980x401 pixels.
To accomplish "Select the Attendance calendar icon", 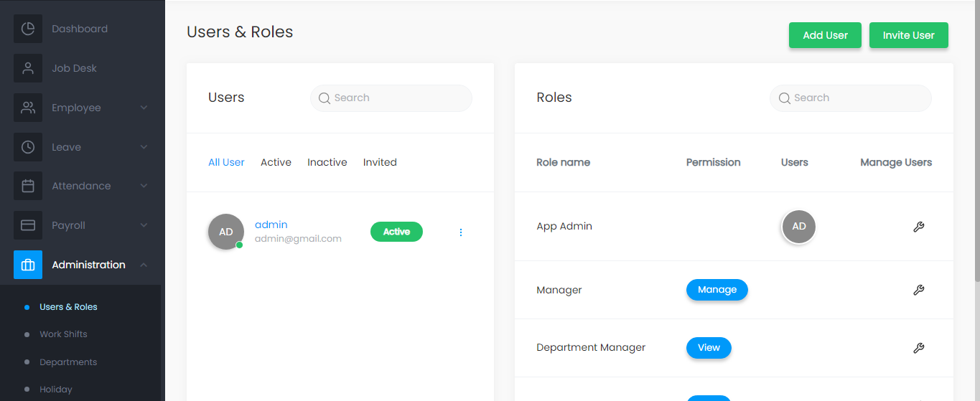I will coord(28,186).
